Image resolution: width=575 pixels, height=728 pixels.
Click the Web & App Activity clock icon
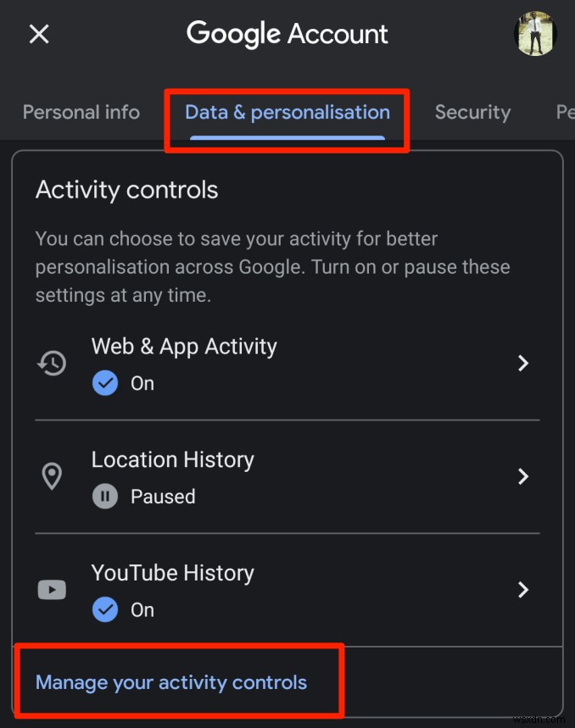coord(52,363)
